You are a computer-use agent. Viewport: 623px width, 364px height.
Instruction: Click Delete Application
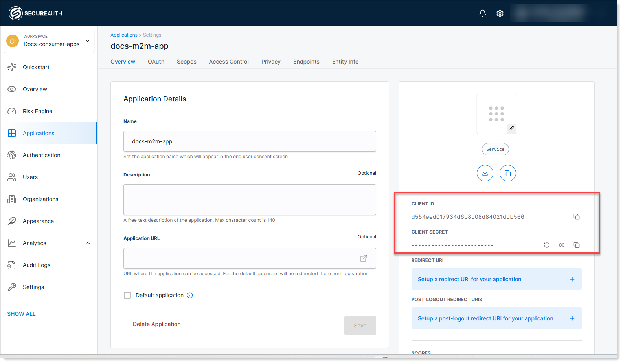pyautogui.click(x=157, y=324)
